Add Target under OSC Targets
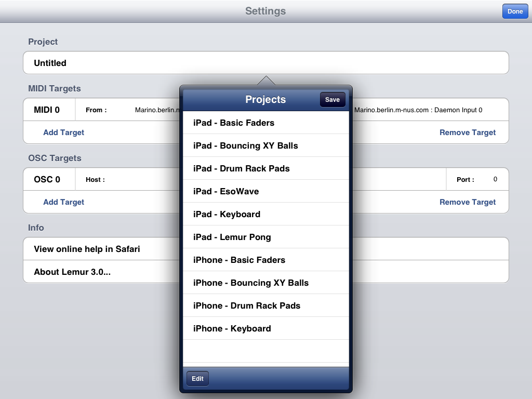Image resolution: width=532 pixels, height=399 pixels. (x=63, y=202)
